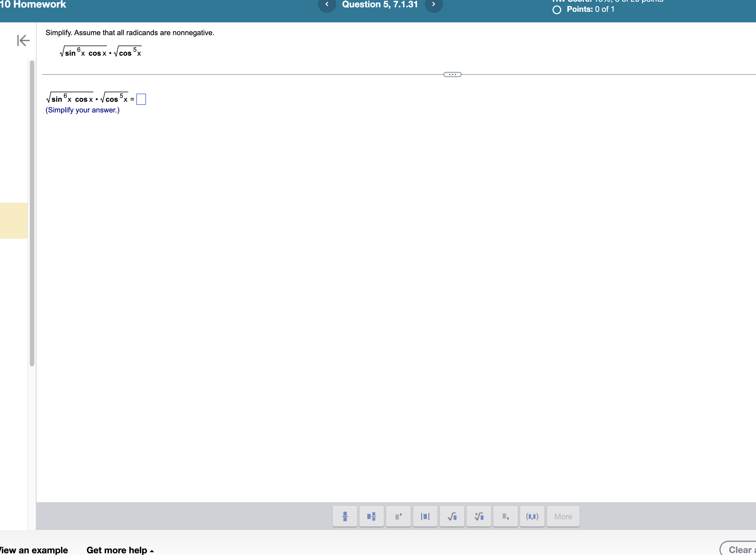Advance to the next question with right chevron

click(433, 5)
